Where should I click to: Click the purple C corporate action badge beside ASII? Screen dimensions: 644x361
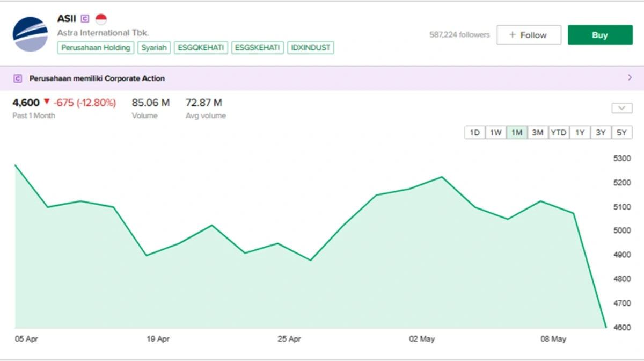(x=85, y=19)
